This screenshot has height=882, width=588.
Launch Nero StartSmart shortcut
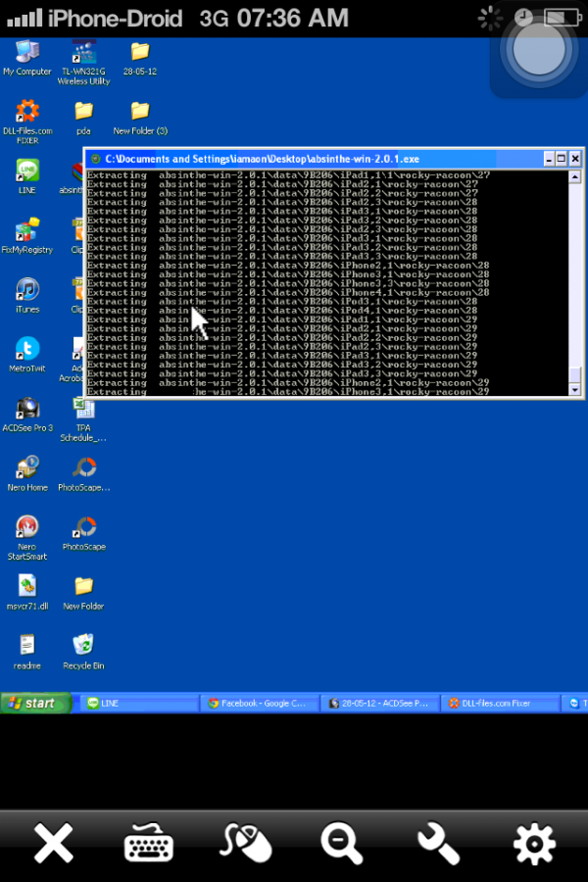pyautogui.click(x=27, y=538)
